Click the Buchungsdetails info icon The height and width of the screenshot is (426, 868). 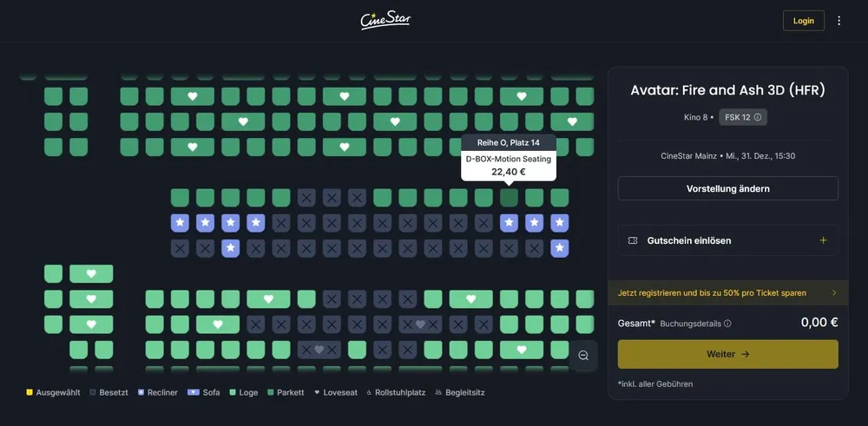727,324
